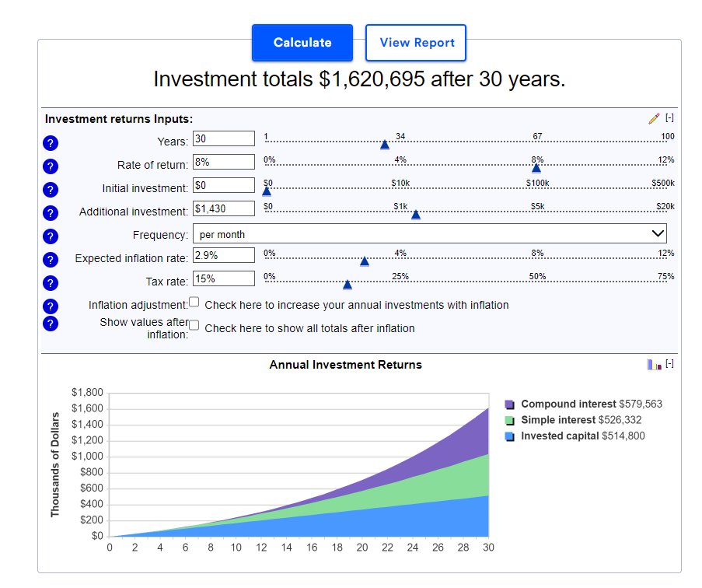Viewport: 702px width, 588px height.
Task: Open the Frequency help icon
Action: [x=51, y=236]
